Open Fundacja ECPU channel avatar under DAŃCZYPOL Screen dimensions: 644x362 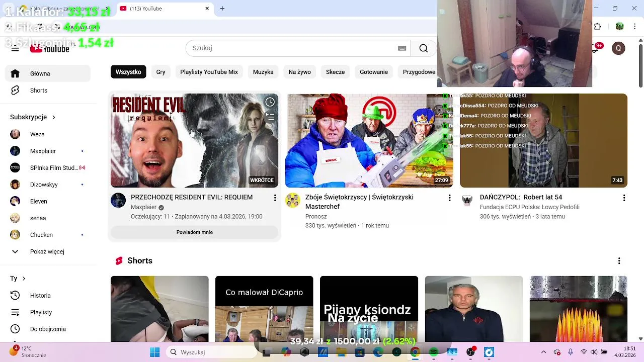click(467, 200)
